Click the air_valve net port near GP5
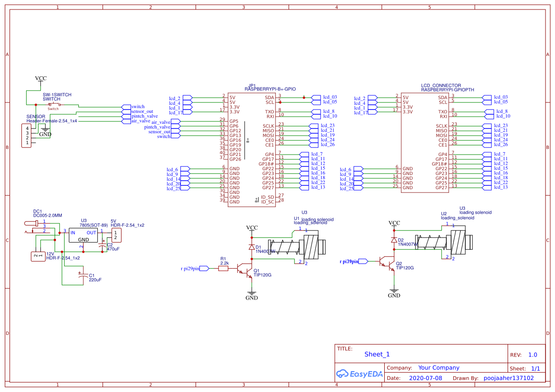Screen dimensions: 555x392 tap(176, 122)
